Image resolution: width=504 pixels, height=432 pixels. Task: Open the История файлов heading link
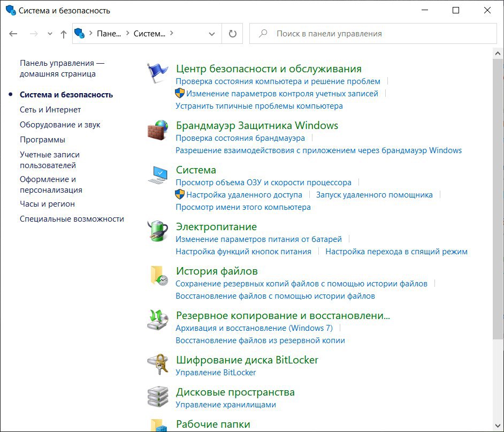click(217, 271)
